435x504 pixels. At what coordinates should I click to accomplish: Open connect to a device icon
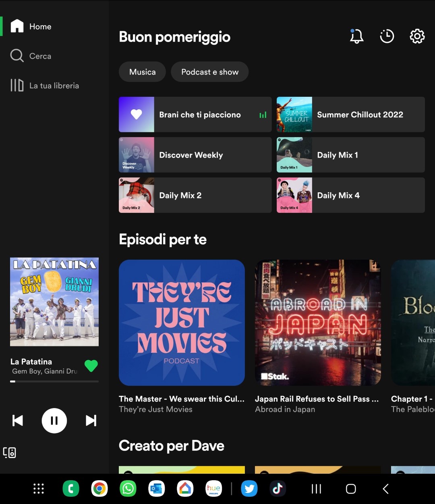click(10, 452)
